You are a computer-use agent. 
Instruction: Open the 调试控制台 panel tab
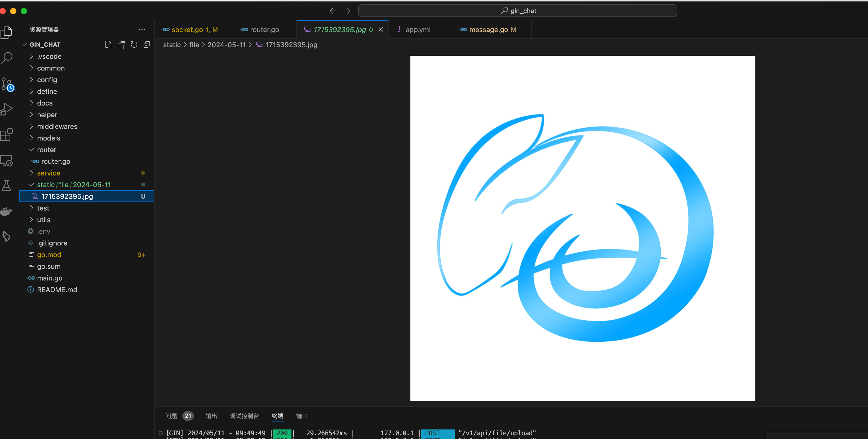[244, 416]
